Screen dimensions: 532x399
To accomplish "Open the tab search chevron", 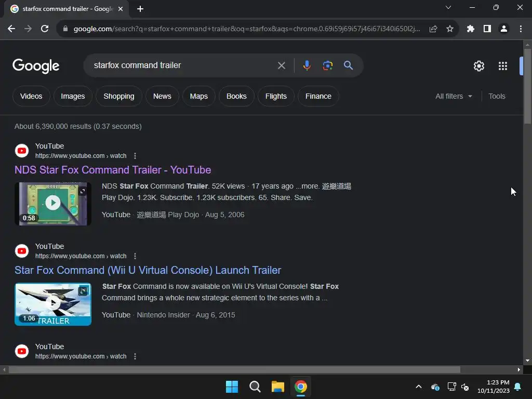I will [x=448, y=7].
